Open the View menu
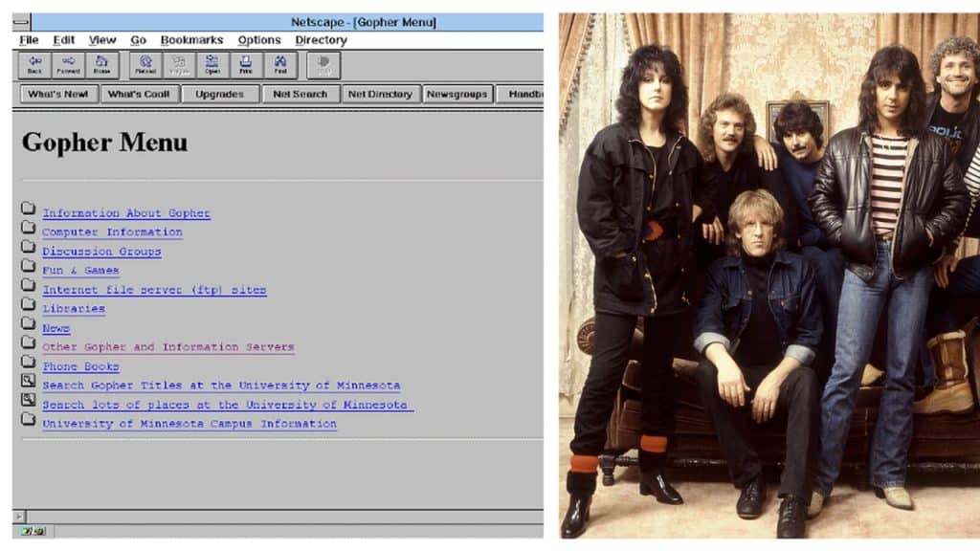The width and height of the screenshot is (980, 551). 101,40
